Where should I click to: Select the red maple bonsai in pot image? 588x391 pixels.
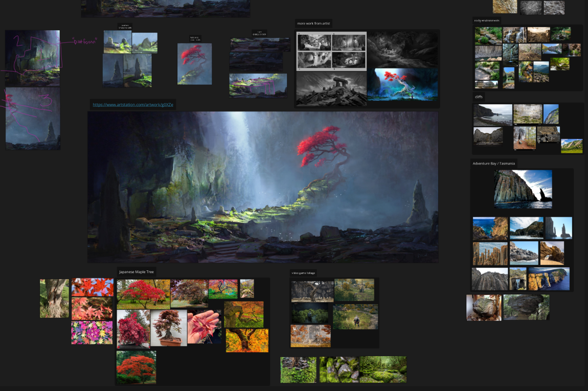tap(169, 328)
